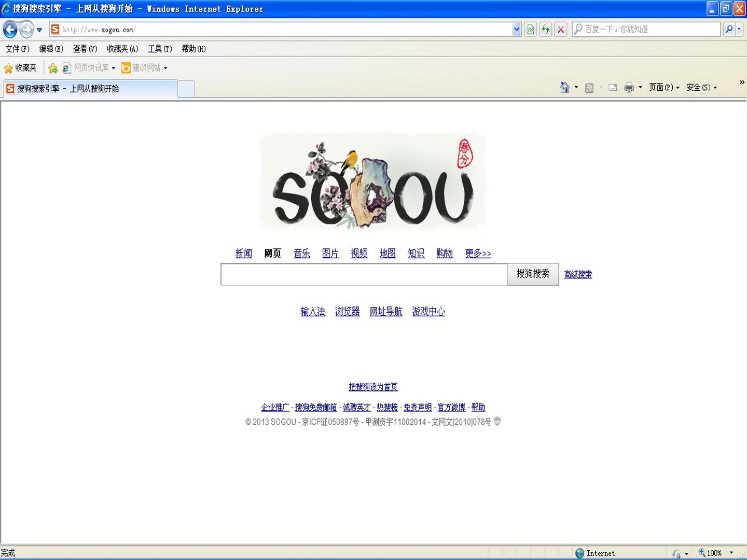Open the 官方微博 footer link
This screenshot has height=560, width=747.
(x=451, y=408)
